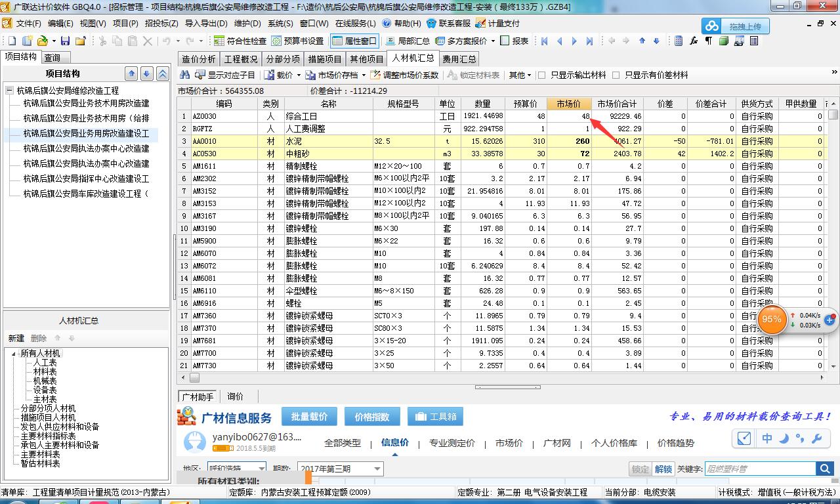This screenshot has width=840, height=504.
Task: Open the 报表 reports button
Action: [514, 41]
